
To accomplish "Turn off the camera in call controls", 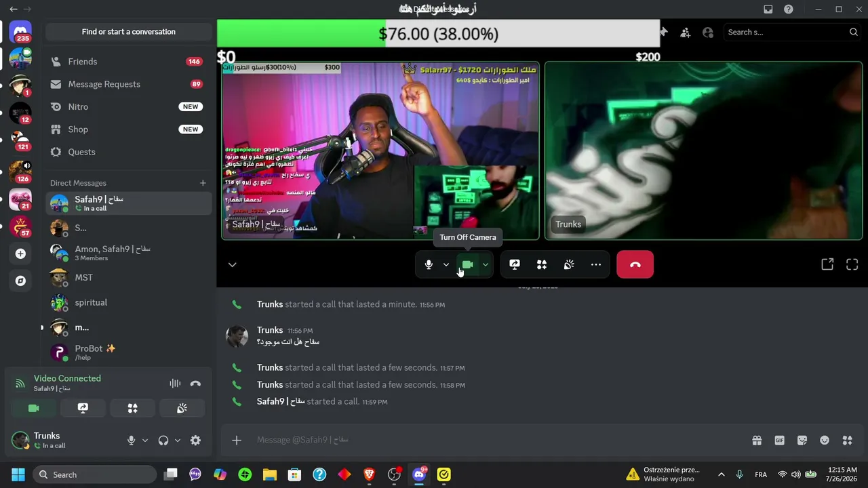I will [467, 264].
